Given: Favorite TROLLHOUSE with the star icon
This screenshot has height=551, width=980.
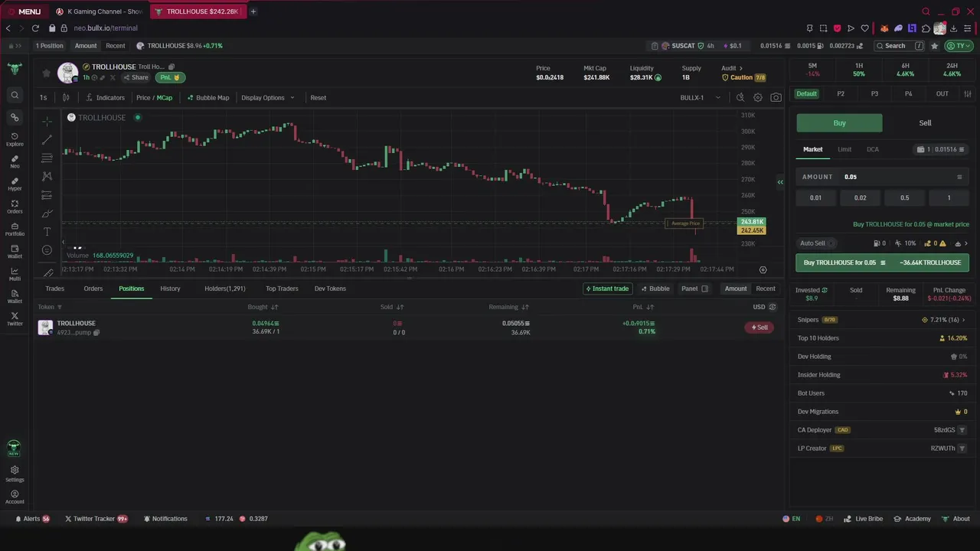Looking at the screenshot, I should tap(46, 73).
